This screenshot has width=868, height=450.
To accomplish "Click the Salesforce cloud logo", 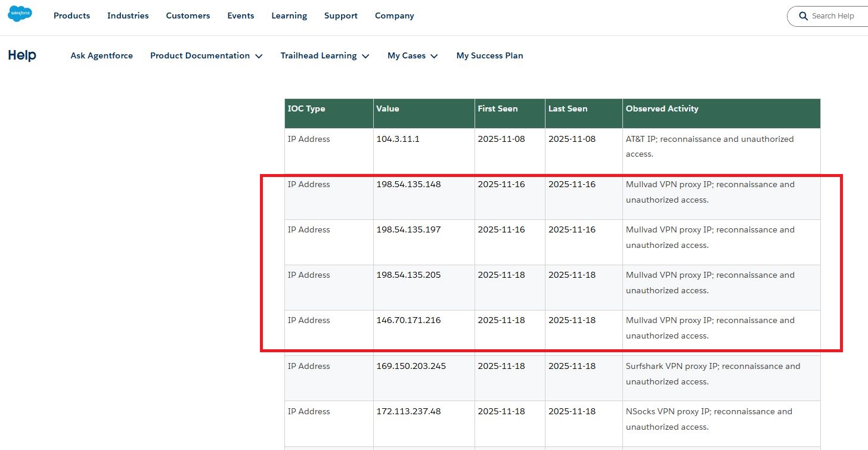I will click(20, 14).
